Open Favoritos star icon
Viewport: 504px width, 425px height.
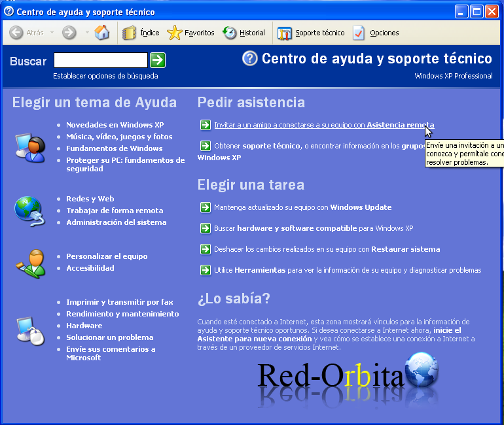coord(175,33)
